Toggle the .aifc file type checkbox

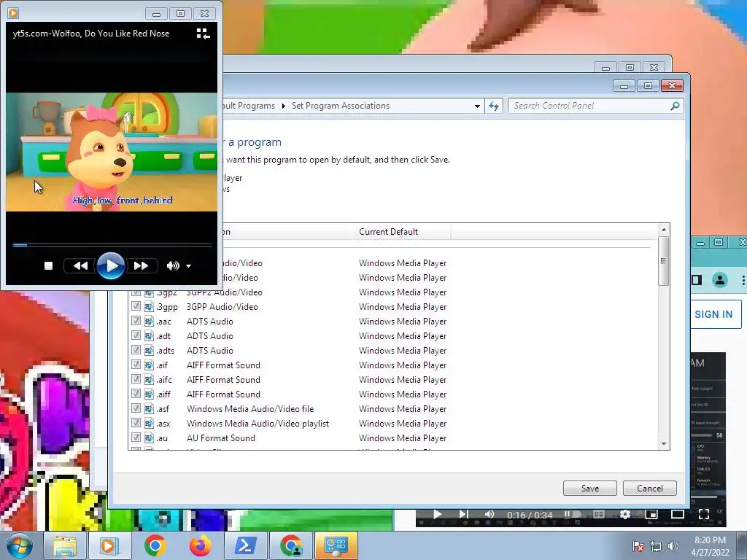pyautogui.click(x=136, y=379)
